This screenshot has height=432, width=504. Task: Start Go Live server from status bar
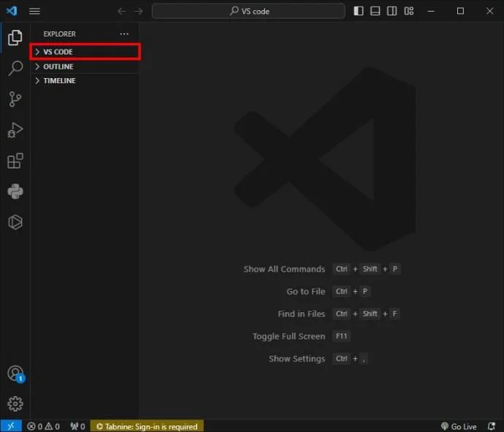click(x=459, y=427)
